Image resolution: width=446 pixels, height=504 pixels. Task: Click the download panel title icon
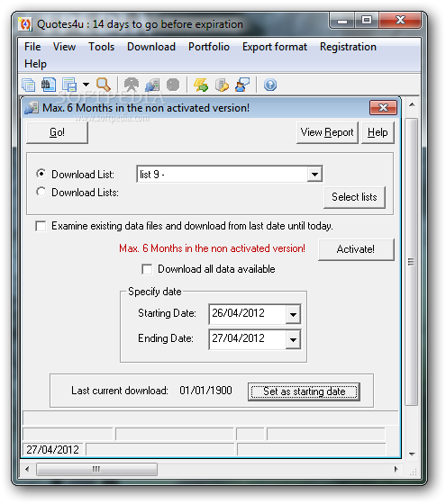(32, 108)
